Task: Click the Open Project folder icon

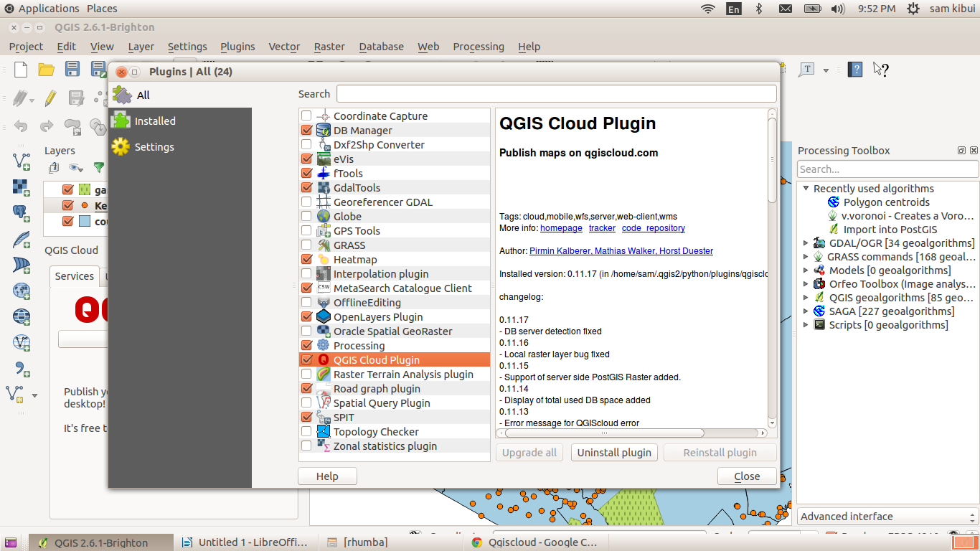Action: 47,70
